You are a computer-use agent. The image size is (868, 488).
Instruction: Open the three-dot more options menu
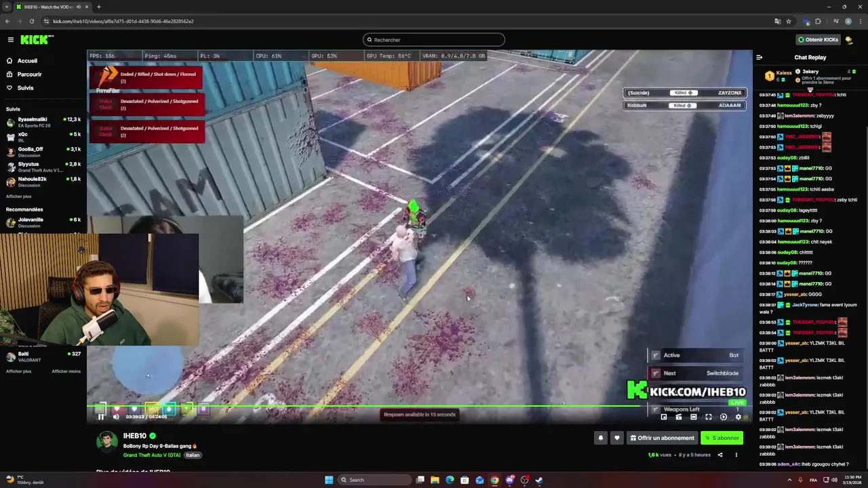click(x=736, y=455)
